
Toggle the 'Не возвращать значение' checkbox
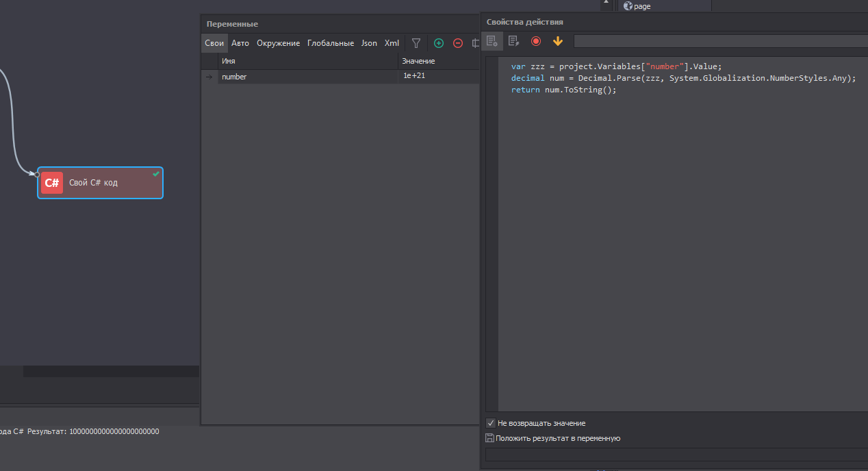tap(490, 423)
